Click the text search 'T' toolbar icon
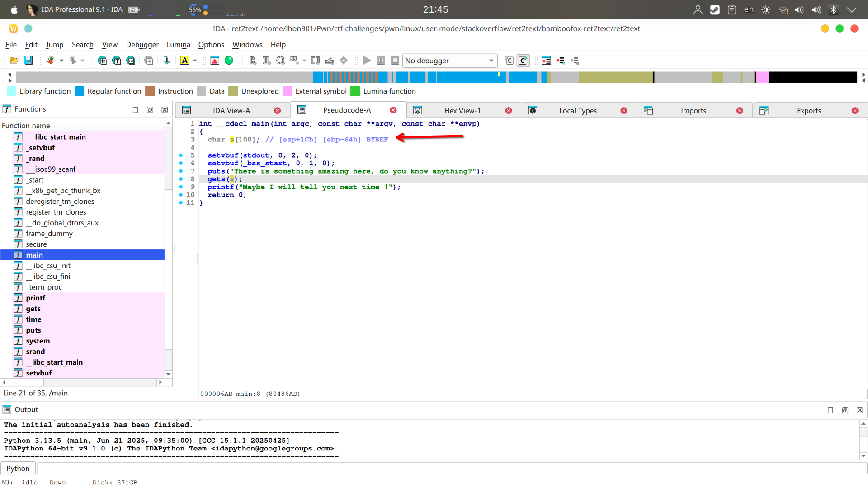This screenshot has height=488, width=868. tap(117, 61)
